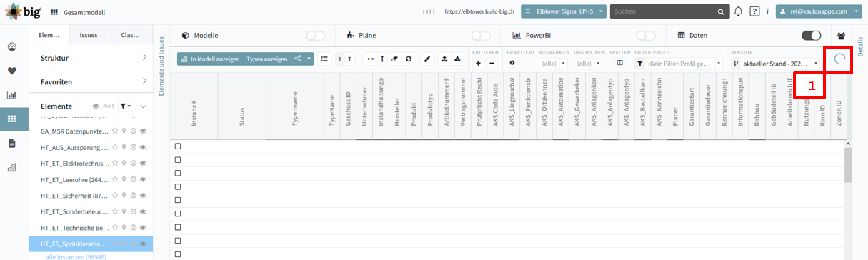Click the search input field
868x260 pixels.
[664, 11]
